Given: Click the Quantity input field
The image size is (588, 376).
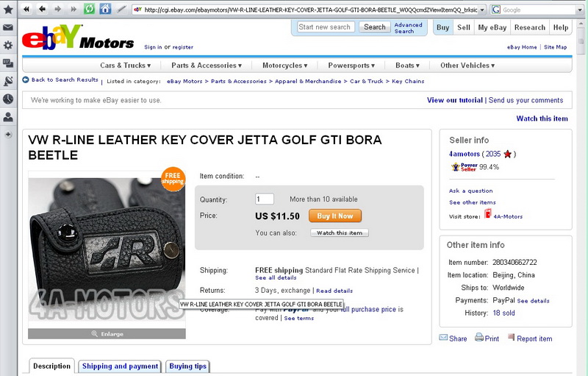Looking at the screenshot, I should [x=265, y=199].
